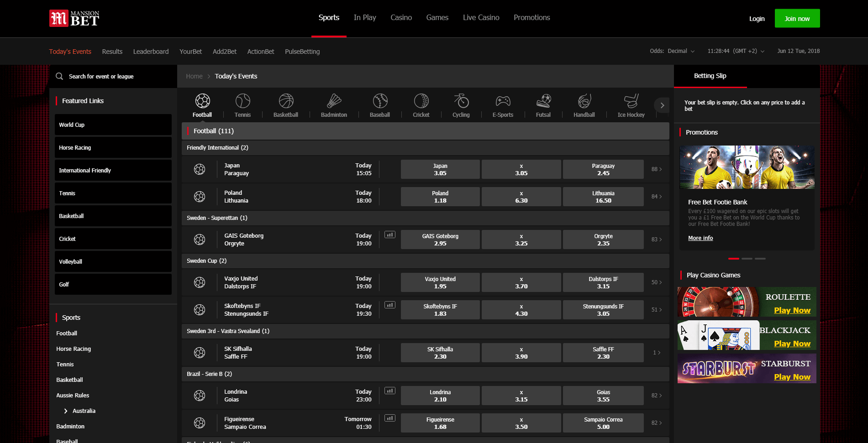Collapse the Friendly International section header
Screen dimensions: 868x443
pyautogui.click(x=425, y=148)
